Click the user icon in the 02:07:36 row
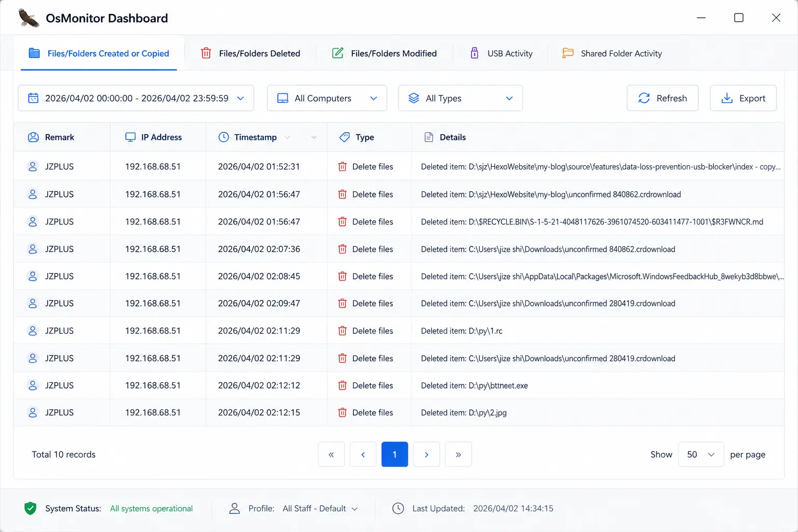 coord(33,249)
